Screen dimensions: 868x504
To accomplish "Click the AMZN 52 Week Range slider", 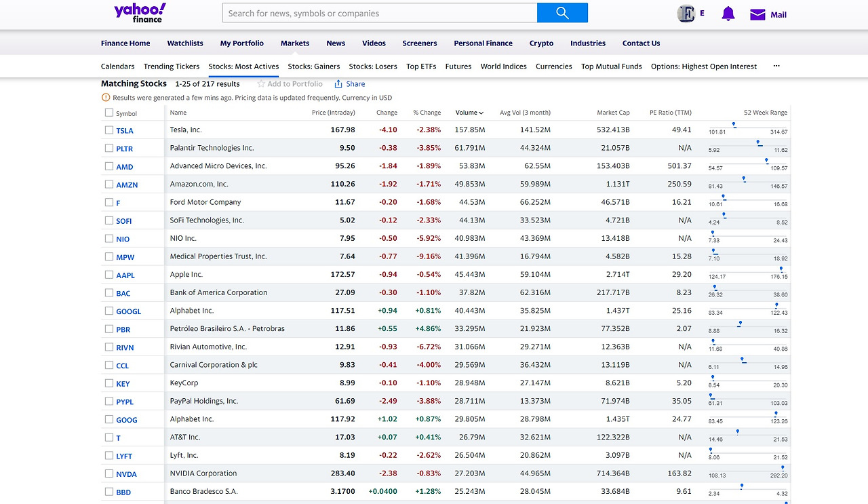I will [744, 179].
